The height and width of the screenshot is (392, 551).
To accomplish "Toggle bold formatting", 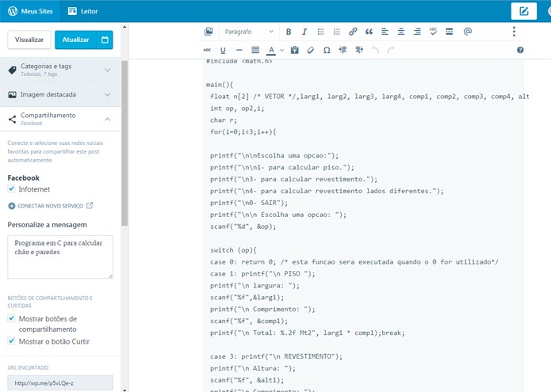I will [x=289, y=32].
